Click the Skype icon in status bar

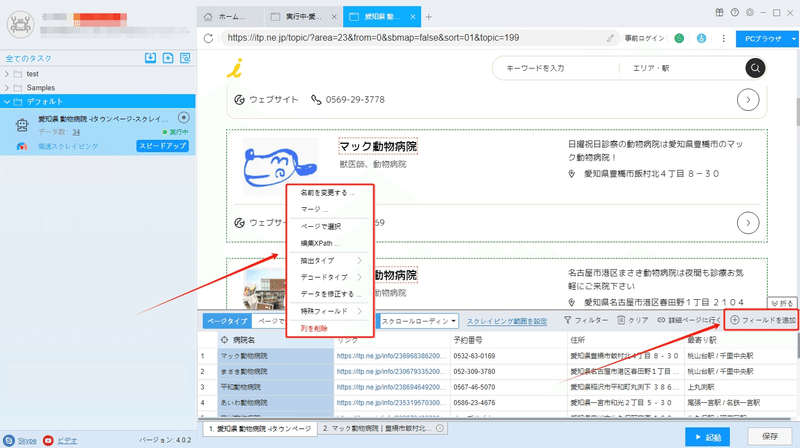(x=9, y=440)
